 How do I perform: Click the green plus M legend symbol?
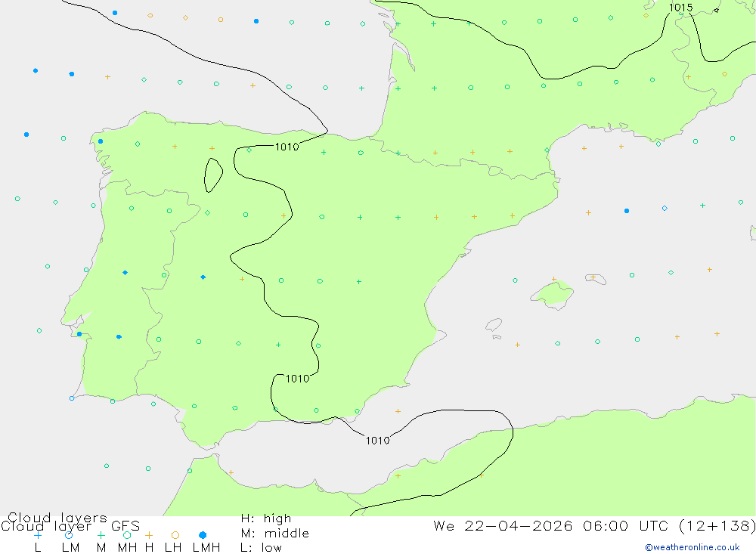[101, 535]
